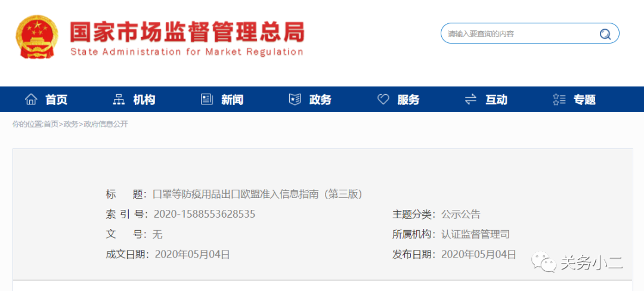This screenshot has height=291, width=644.
Task: Click the document title 口罩等防疫用品出口欧盟准入信息指南
Action: tap(258, 194)
